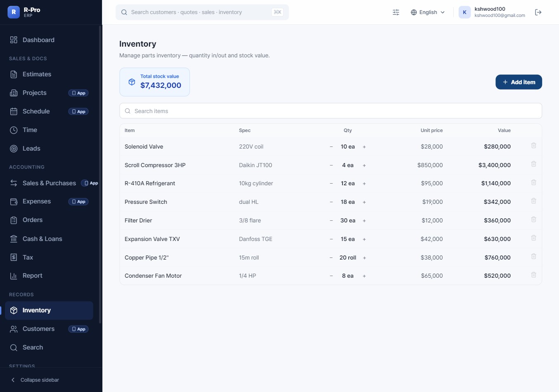
Task: Decrease Condenser Fan Motor quantity
Action: point(331,276)
